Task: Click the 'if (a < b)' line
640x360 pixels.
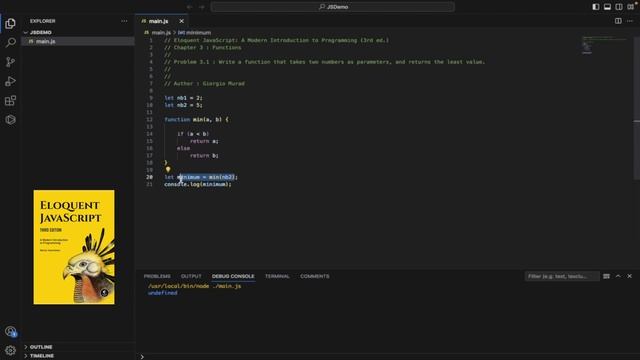Action: pos(193,134)
